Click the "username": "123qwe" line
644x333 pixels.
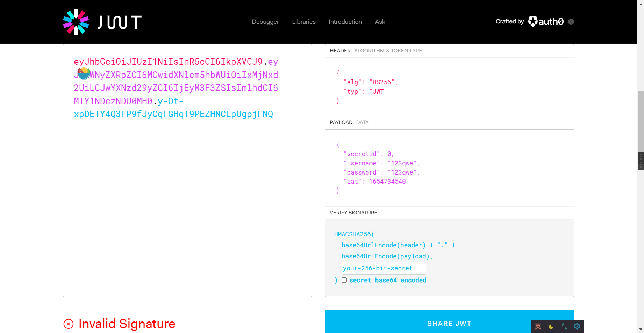tap(381, 163)
